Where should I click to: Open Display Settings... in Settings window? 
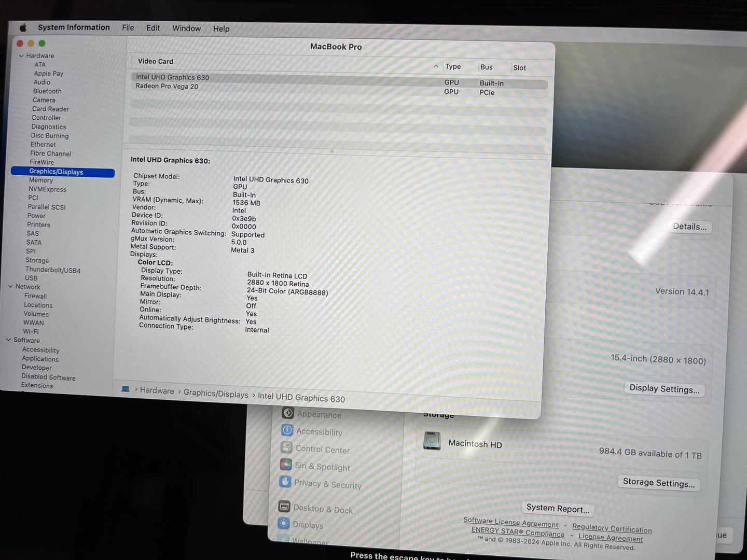(664, 388)
